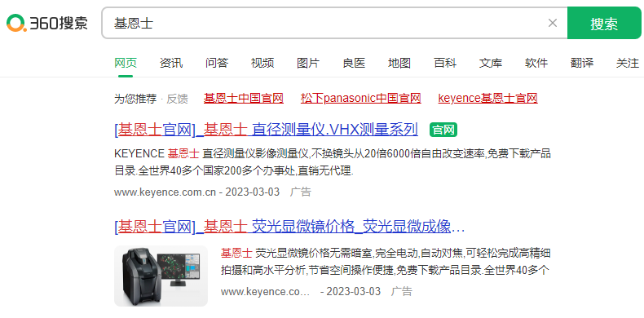
Task: Switch to the 资讯 tab
Action: (x=171, y=63)
